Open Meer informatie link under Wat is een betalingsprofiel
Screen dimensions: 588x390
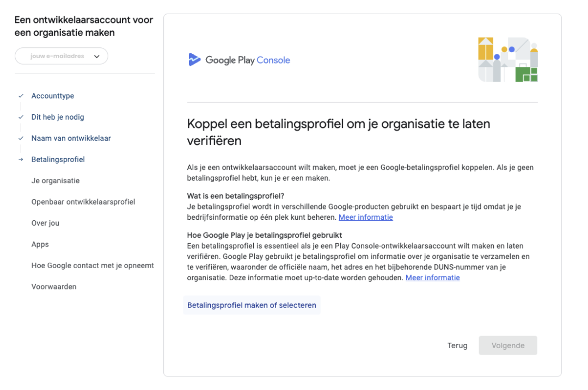[366, 217]
